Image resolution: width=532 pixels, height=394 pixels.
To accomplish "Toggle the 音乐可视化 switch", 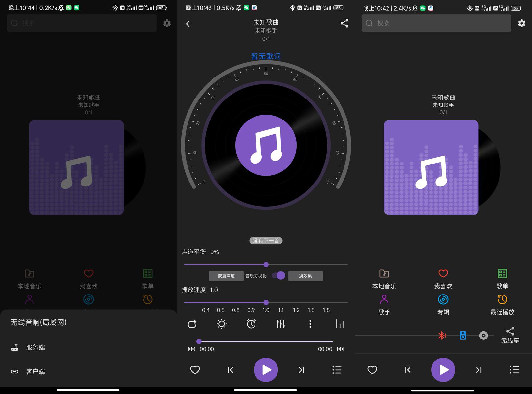I will point(278,275).
